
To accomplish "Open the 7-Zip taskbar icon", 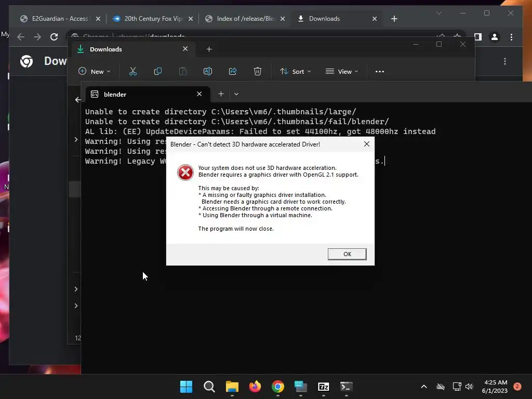I will (323, 387).
